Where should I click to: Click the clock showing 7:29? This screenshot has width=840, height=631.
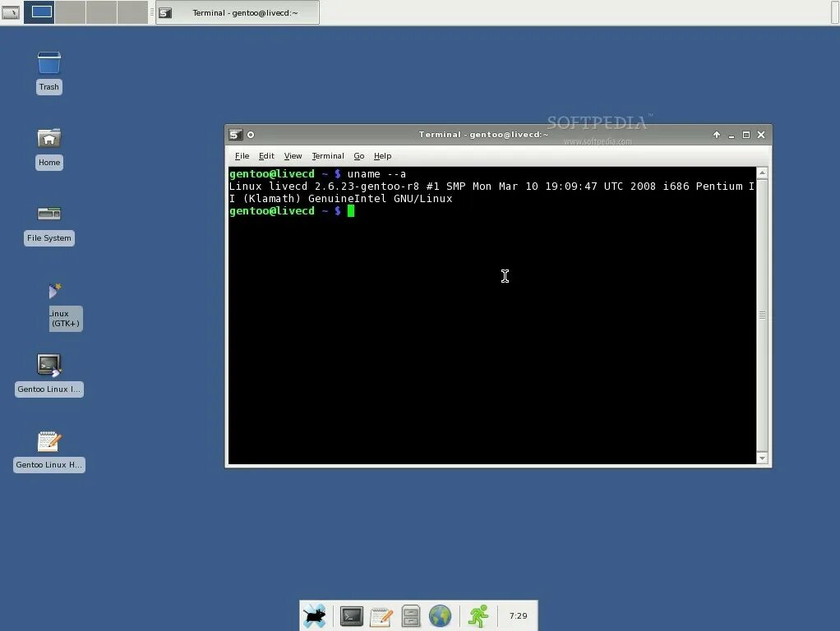click(x=518, y=616)
